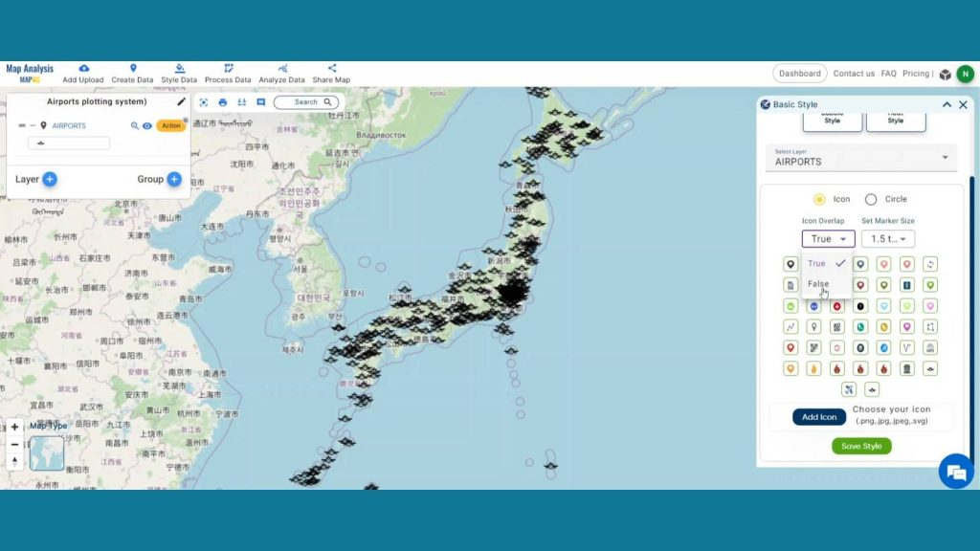
Task: Zoom to the AIRPORTS layer with the magnifier
Action: coord(134,125)
